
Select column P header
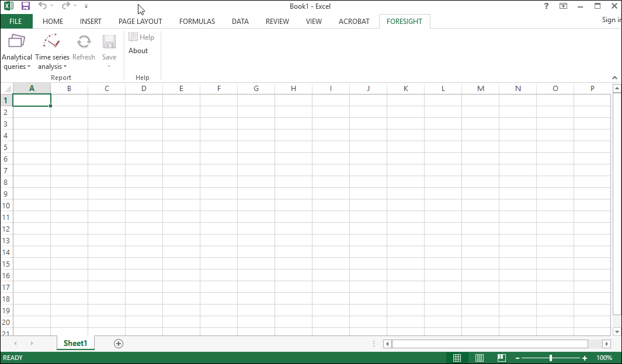(x=592, y=88)
